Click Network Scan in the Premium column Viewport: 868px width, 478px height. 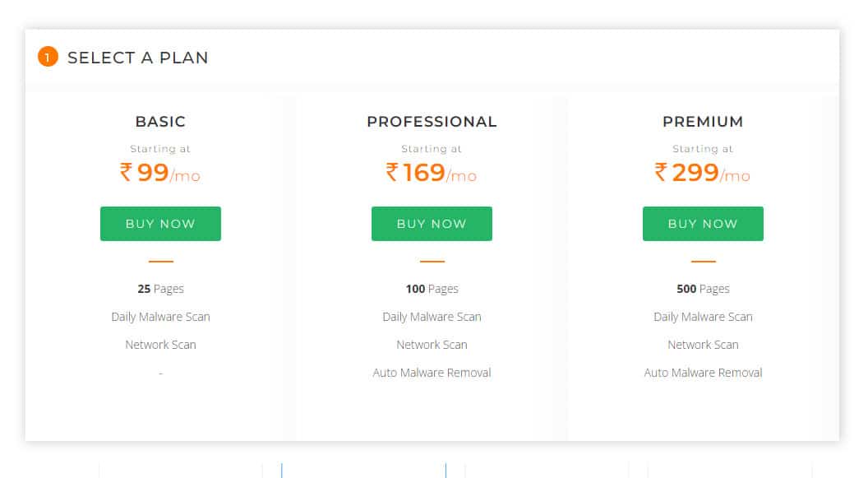703,345
